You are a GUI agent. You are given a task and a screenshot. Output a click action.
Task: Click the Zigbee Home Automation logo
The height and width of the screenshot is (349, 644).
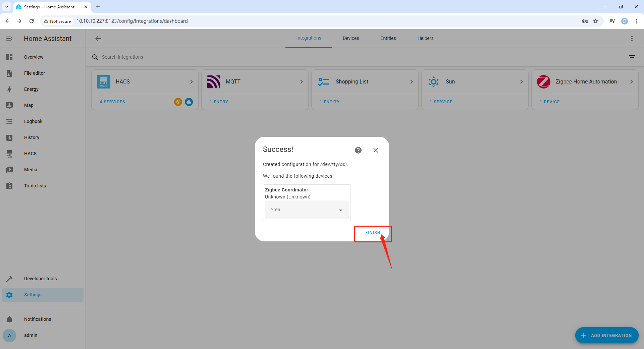pos(543,82)
